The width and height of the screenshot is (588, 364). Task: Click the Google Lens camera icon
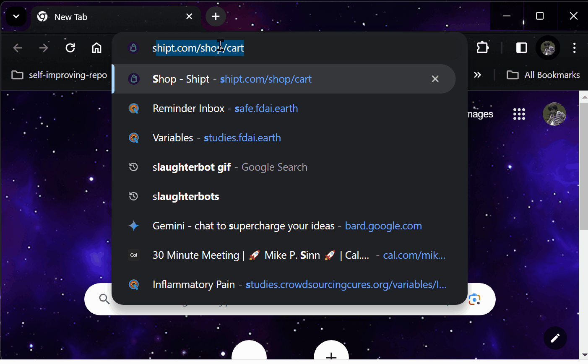tap(474, 299)
